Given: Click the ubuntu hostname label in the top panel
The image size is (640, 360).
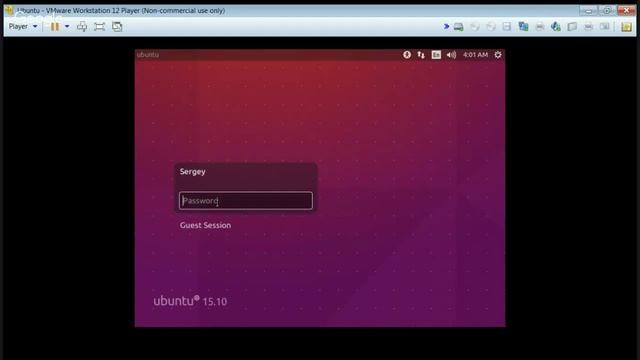Looking at the screenshot, I should click(148, 55).
